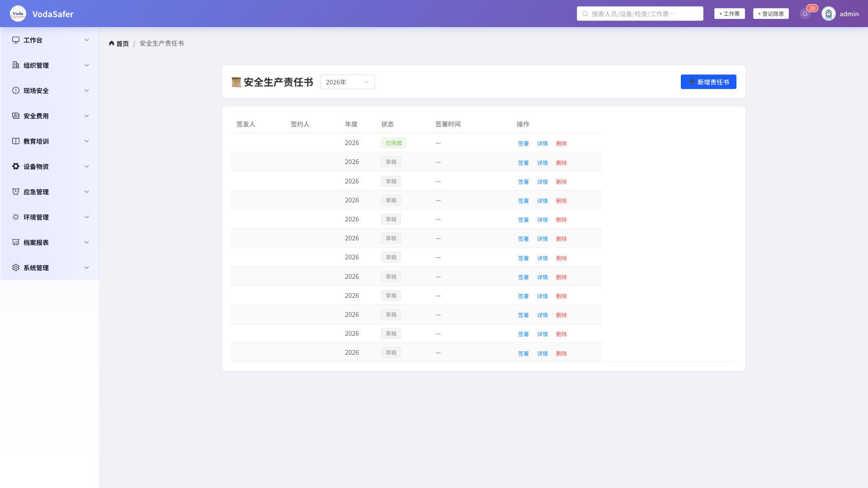The image size is (868, 488).
Task: Click the search input field
Action: pyautogui.click(x=640, y=14)
